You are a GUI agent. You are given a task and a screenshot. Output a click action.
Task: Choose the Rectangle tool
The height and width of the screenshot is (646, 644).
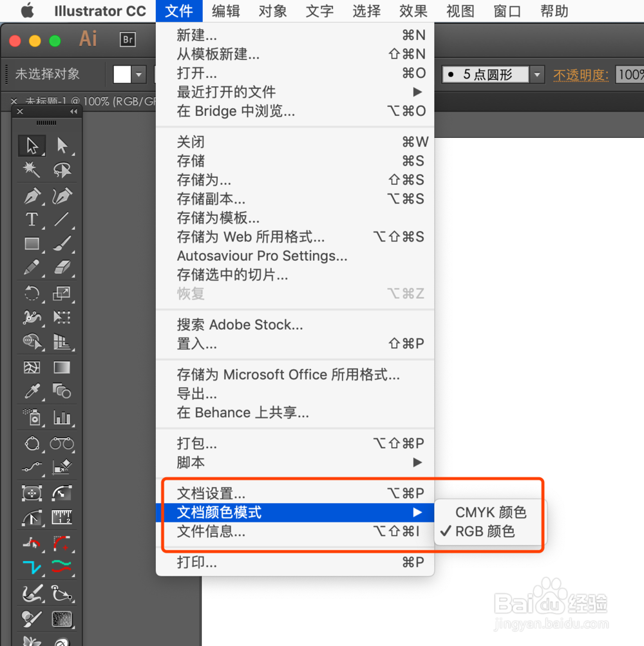tap(32, 244)
